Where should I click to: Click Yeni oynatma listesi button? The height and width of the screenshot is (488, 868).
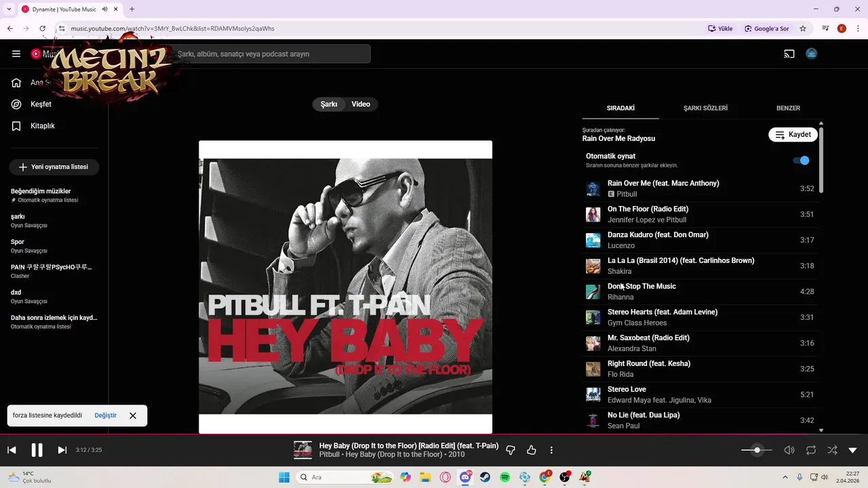tap(54, 167)
